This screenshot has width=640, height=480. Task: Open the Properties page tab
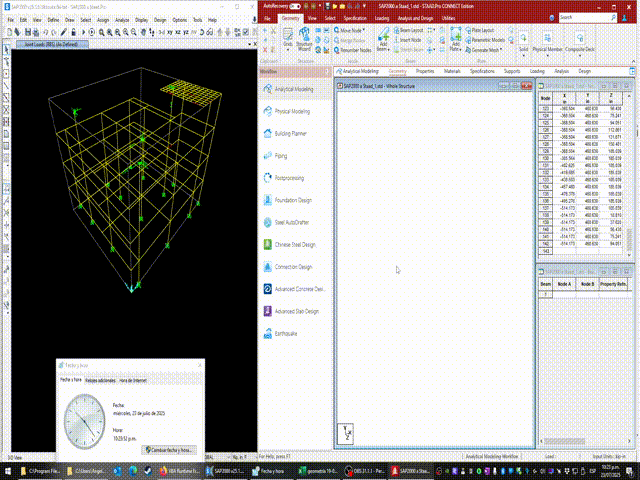[425, 71]
